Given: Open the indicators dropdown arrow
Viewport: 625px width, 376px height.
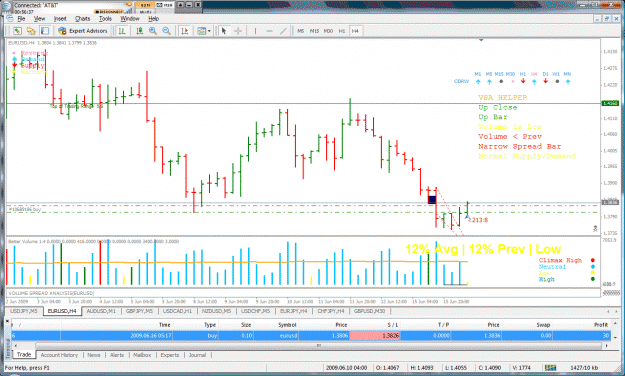Looking at the screenshot, I should coord(209,31).
